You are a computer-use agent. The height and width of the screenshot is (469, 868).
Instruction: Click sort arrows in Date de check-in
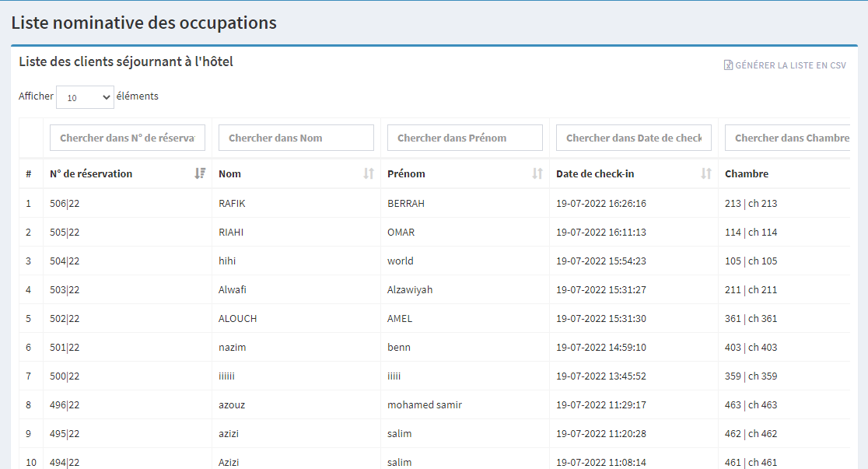point(706,174)
